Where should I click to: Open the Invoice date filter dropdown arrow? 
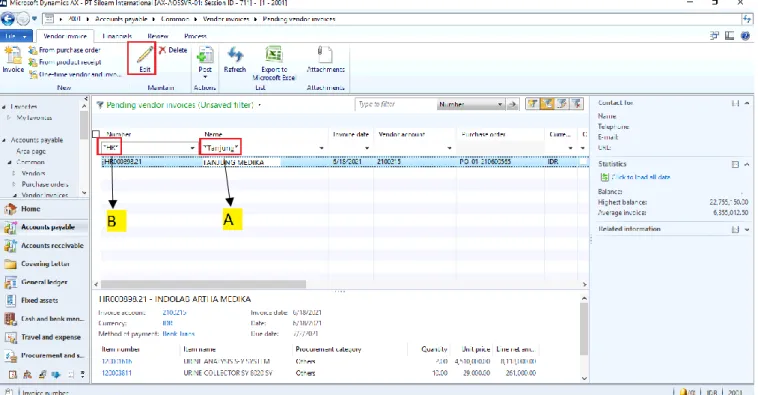click(367, 148)
